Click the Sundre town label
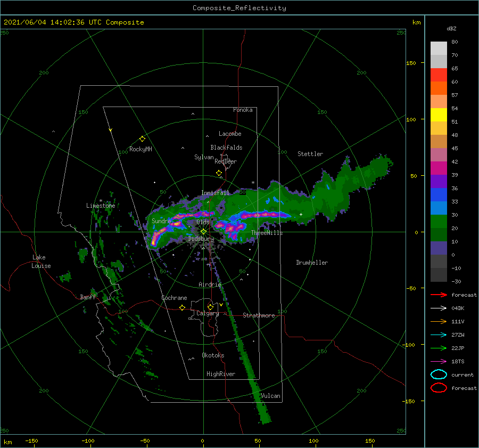This screenshot has width=479, height=448. [x=161, y=221]
